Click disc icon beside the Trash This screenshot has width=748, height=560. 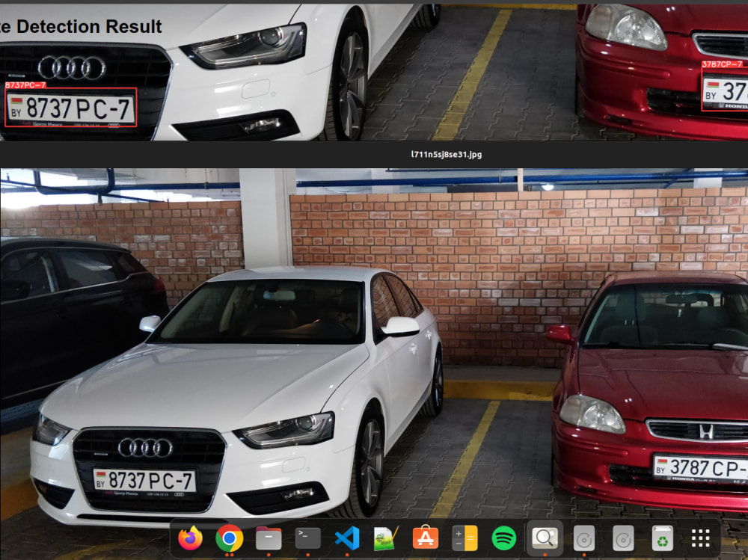coord(623,538)
